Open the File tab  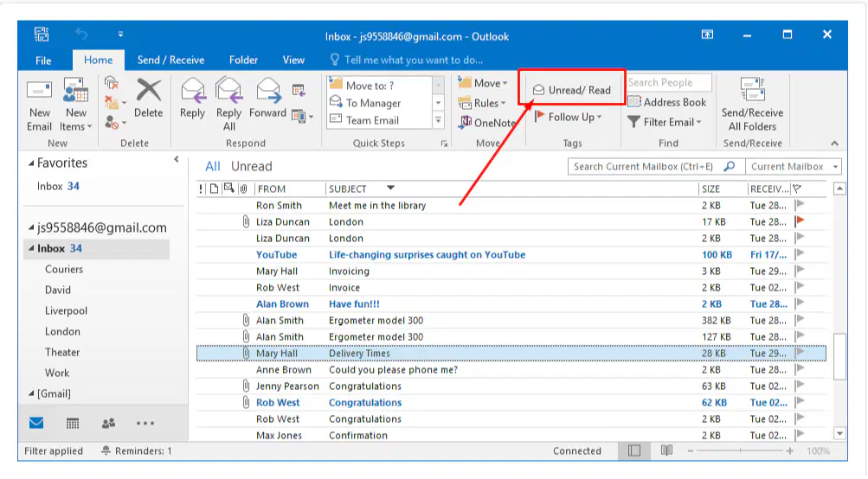(43, 61)
